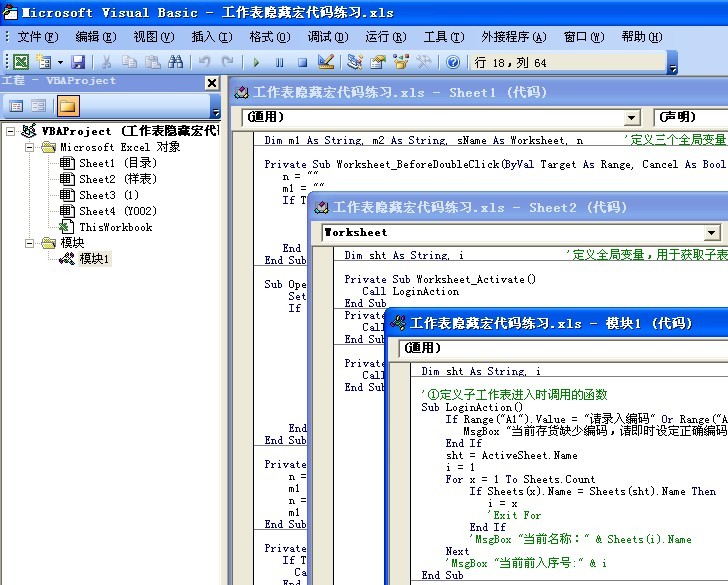Select Sheet4 (Y002) in project tree
The height and width of the screenshot is (585, 728).
click(x=118, y=211)
